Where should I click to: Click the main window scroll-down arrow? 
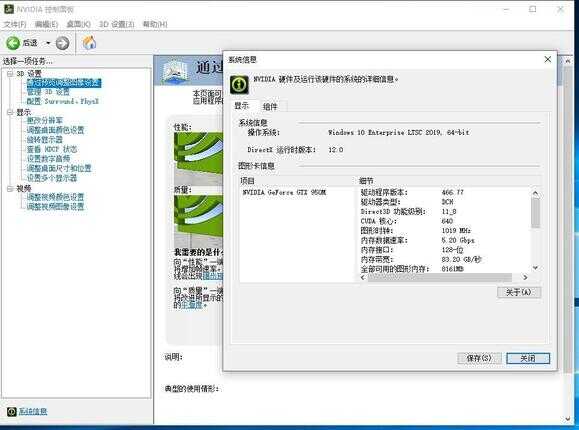[x=568, y=419]
